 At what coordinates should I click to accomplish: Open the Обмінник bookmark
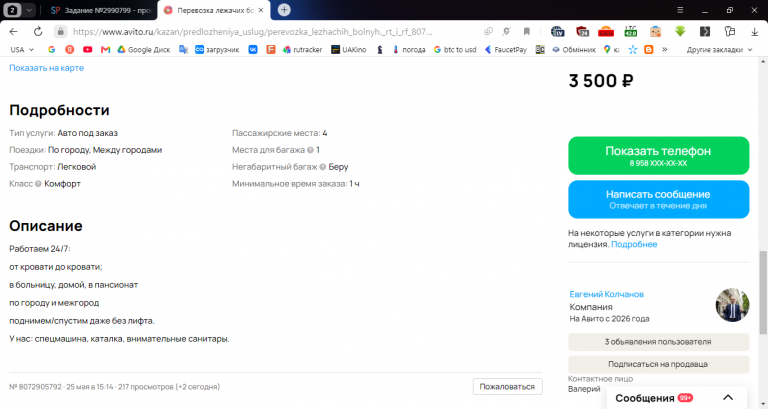coord(574,49)
